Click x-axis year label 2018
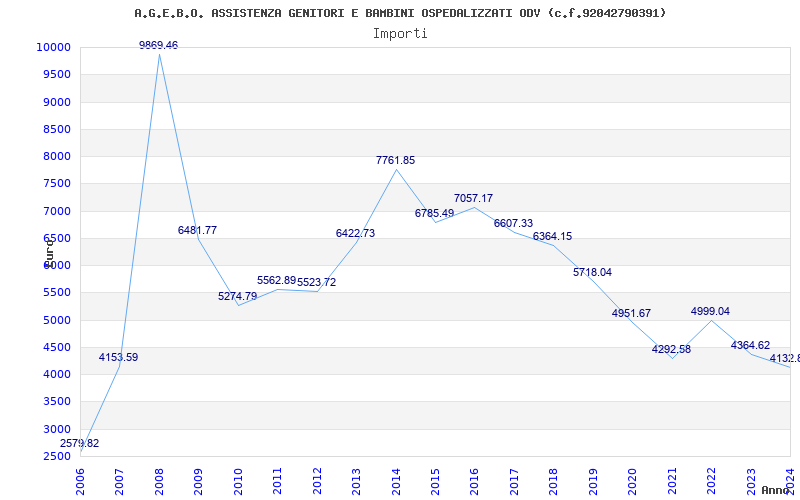 [x=554, y=482]
